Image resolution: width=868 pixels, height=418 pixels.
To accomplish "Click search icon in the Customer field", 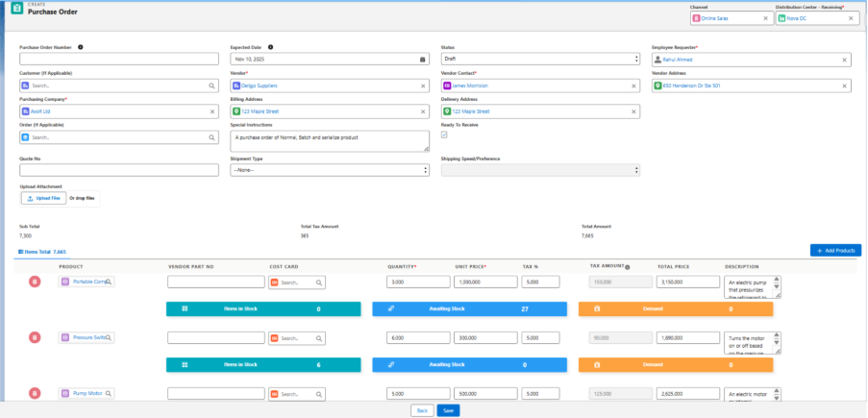I will [212, 86].
